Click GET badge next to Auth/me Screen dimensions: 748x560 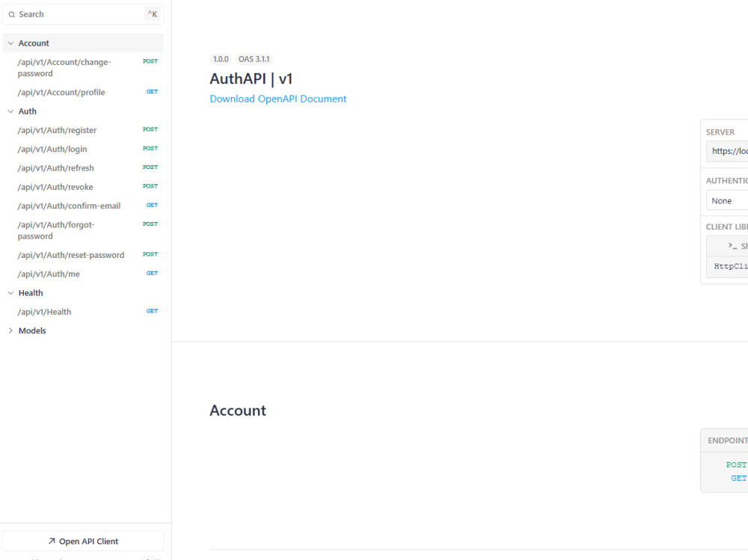pos(152,274)
